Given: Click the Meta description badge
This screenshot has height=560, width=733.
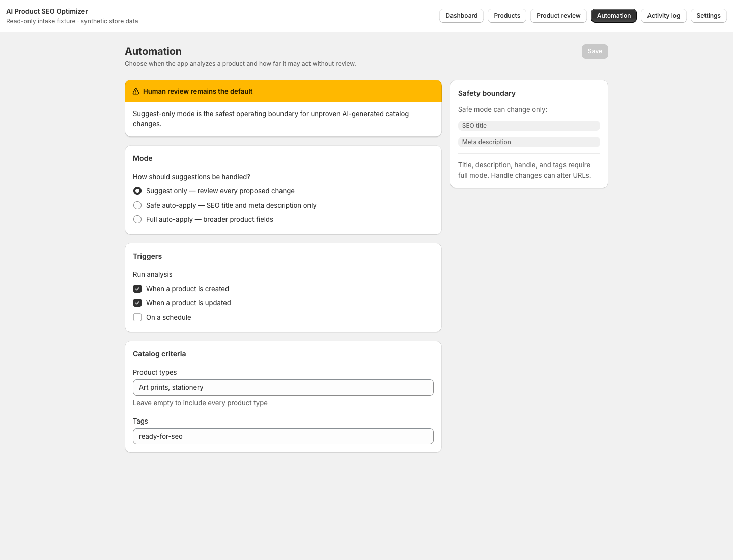Looking at the screenshot, I should 529,142.
